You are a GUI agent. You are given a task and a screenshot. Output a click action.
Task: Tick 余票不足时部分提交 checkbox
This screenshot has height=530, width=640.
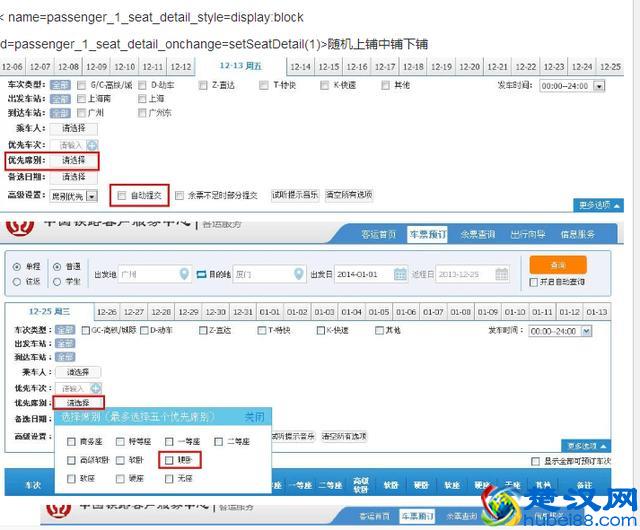click(179, 196)
